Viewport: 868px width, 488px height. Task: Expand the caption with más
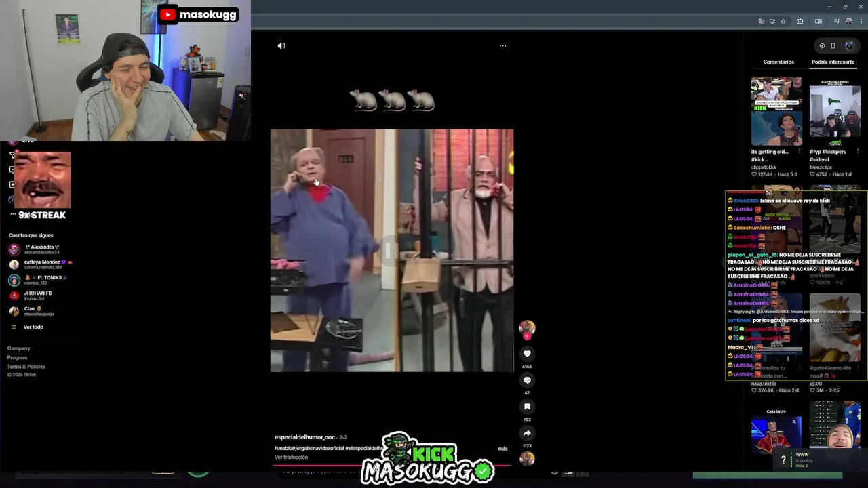(502, 449)
